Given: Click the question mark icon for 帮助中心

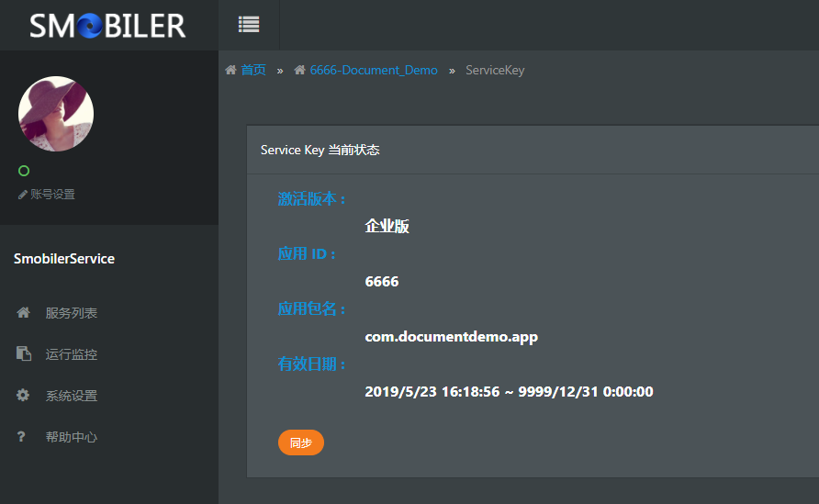Looking at the screenshot, I should point(21,436).
